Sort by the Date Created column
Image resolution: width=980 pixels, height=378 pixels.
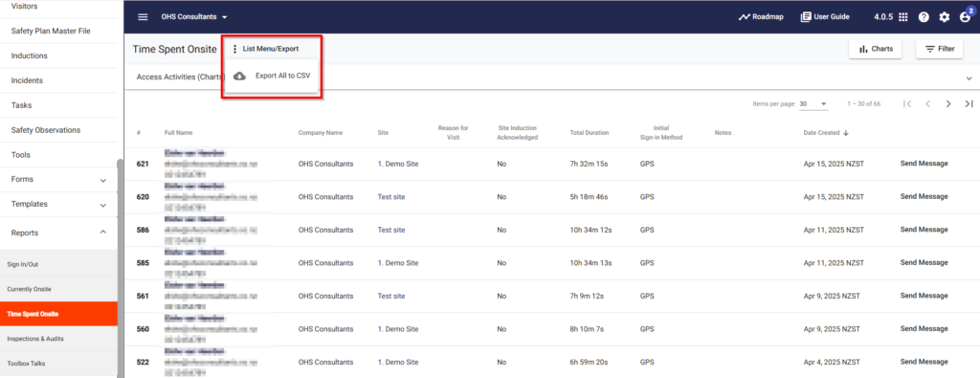point(826,132)
